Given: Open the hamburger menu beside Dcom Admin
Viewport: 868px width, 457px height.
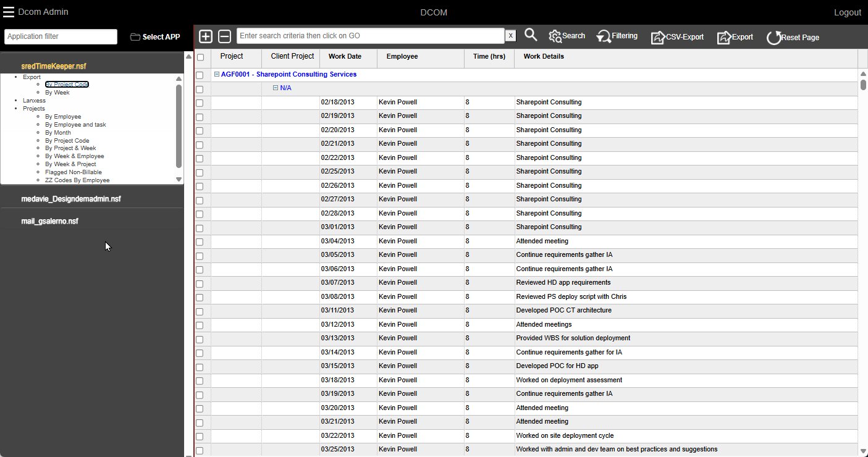Looking at the screenshot, I should pyautogui.click(x=9, y=12).
